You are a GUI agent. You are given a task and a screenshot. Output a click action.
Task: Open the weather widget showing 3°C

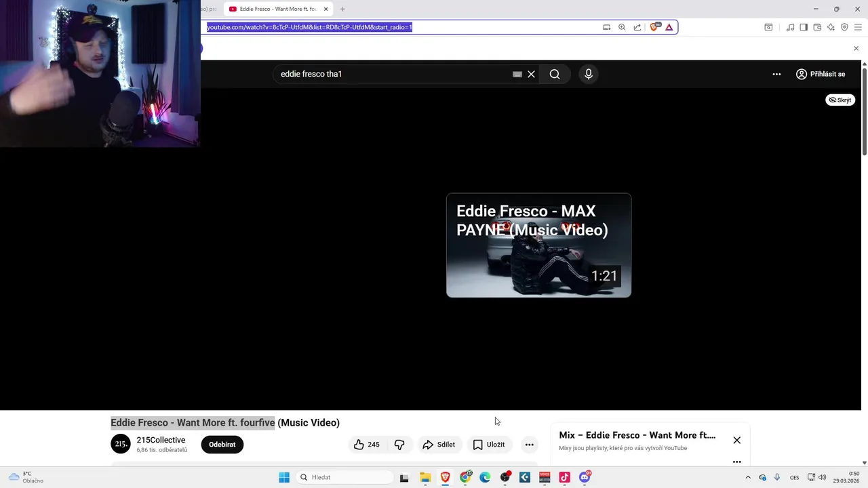26,477
